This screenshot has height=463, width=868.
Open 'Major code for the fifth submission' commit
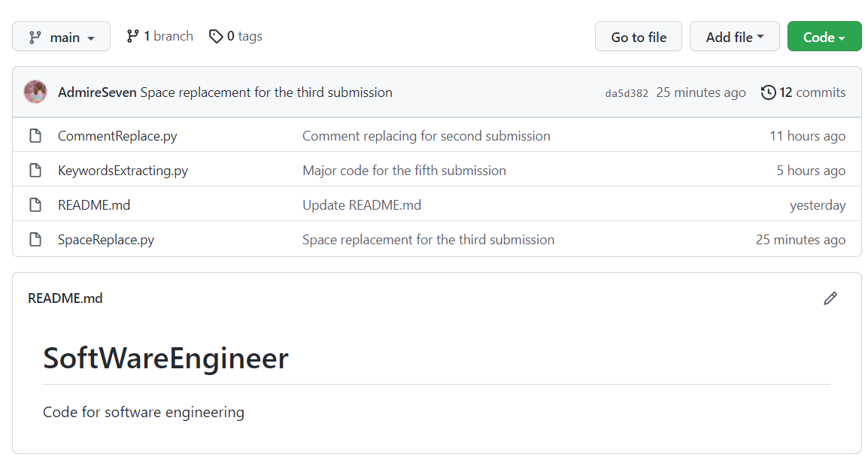(404, 171)
